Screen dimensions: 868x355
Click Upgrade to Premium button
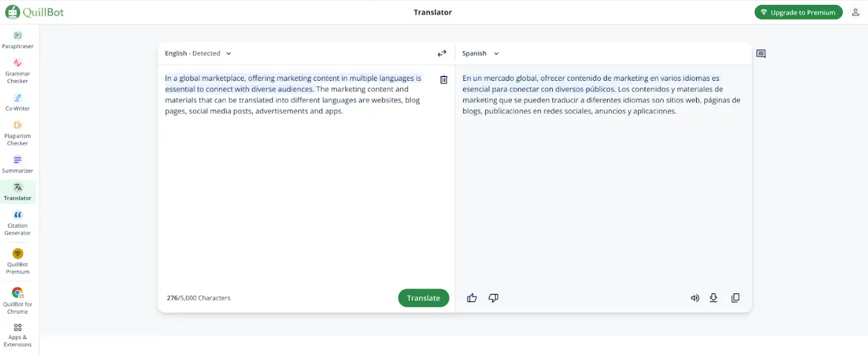pos(798,12)
